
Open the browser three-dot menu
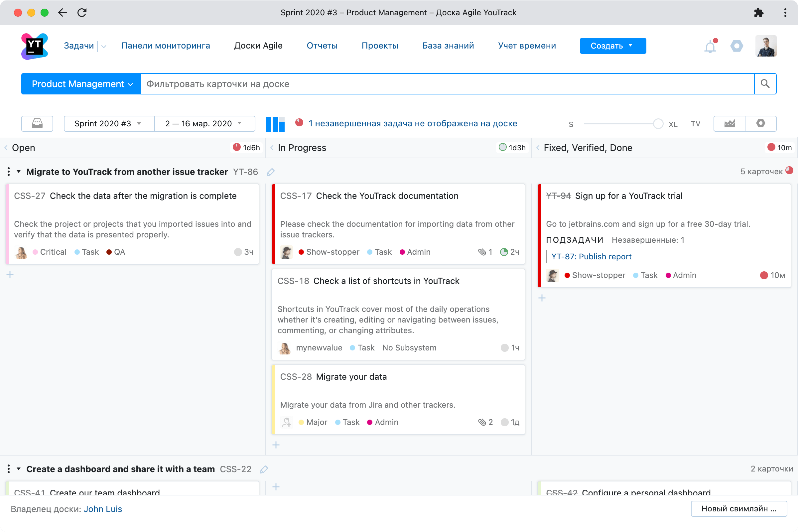click(785, 13)
